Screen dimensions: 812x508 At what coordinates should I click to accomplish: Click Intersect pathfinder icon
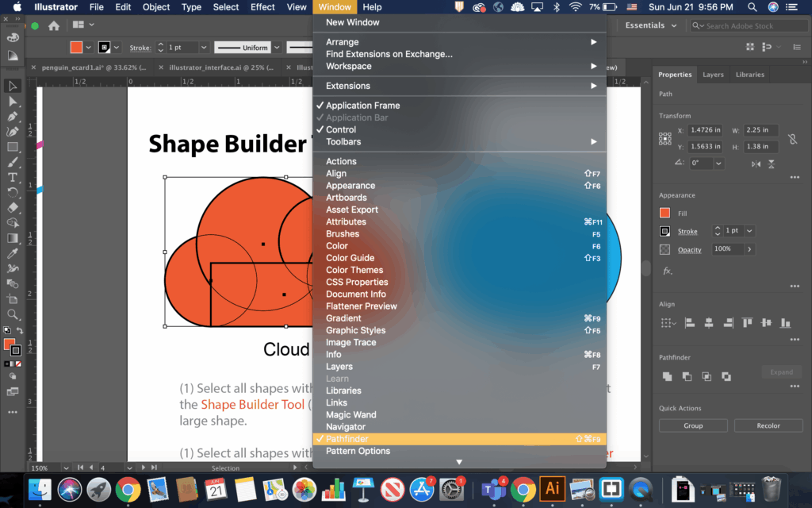point(707,377)
